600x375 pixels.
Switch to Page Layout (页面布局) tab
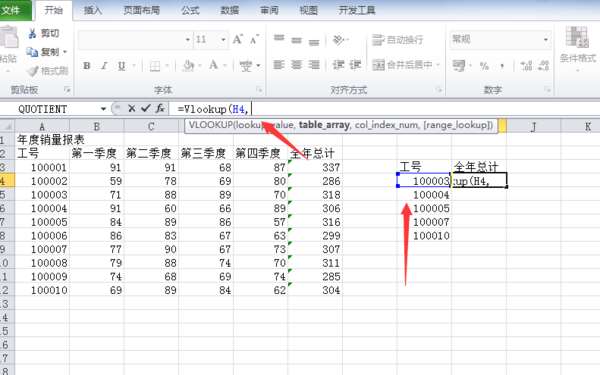pos(142,10)
